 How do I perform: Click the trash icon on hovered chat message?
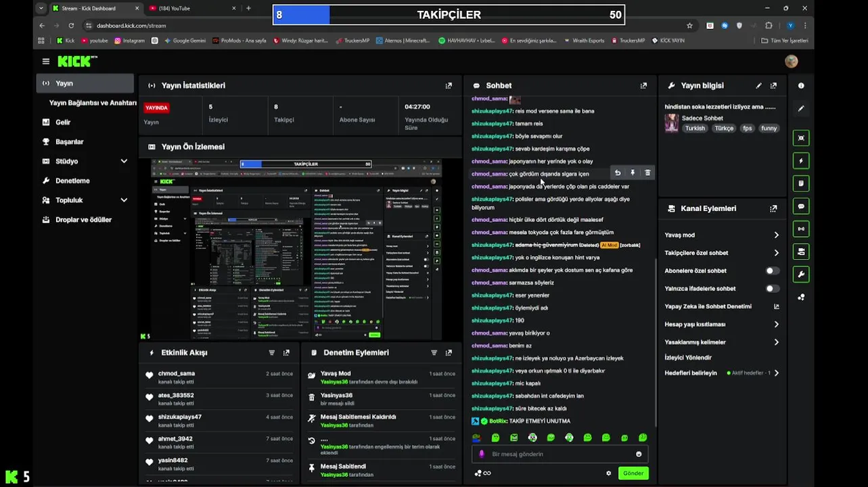tap(647, 173)
